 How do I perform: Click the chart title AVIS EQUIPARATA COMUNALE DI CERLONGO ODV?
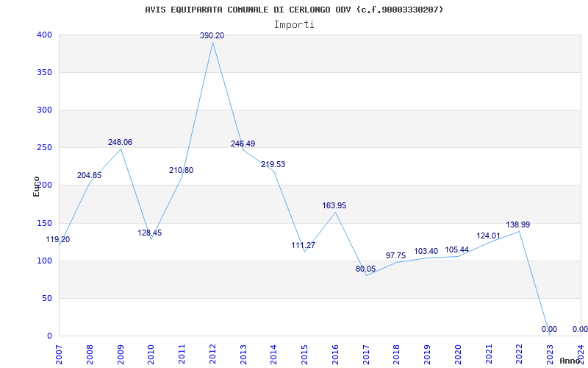tap(294, 10)
